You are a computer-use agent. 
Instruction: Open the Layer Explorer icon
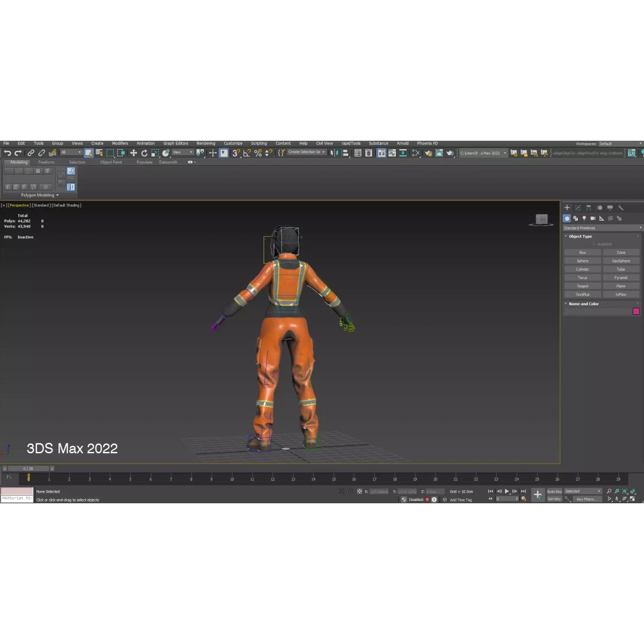point(369,153)
